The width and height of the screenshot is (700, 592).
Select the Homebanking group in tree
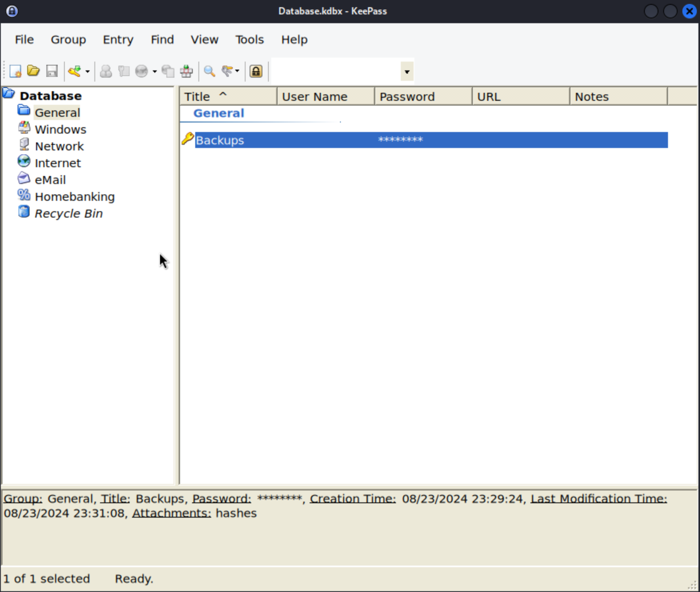[x=74, y=197]
